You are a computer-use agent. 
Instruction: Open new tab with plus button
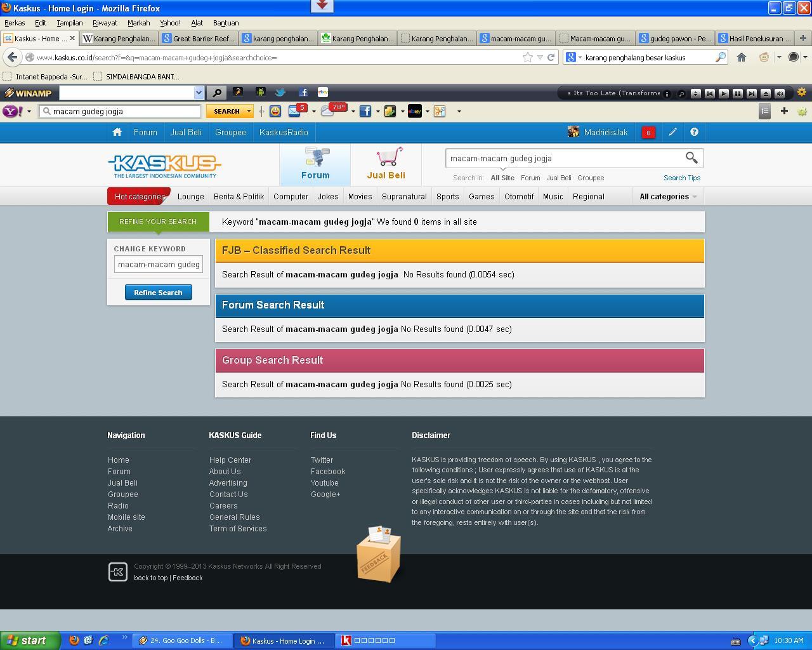[802, 38]
